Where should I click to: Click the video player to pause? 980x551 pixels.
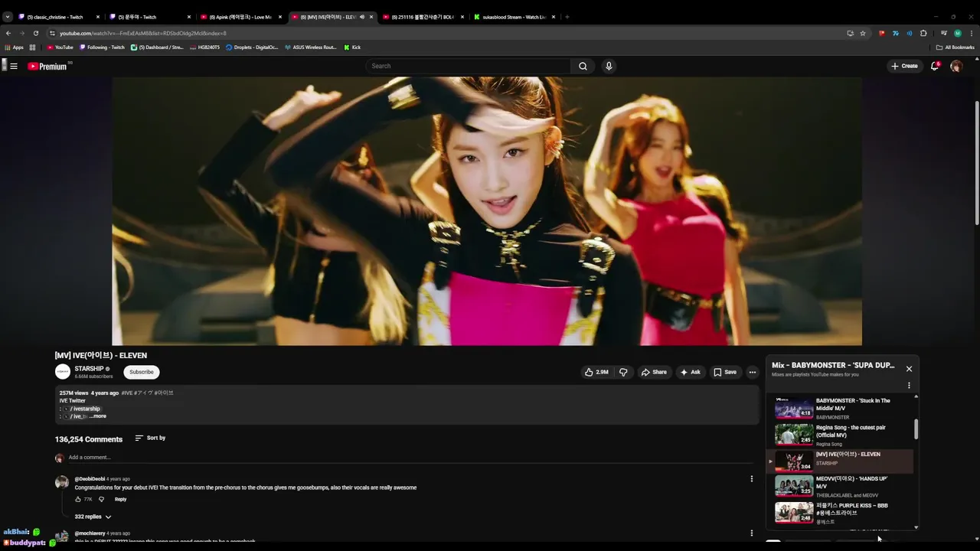[x=487, y=211]
